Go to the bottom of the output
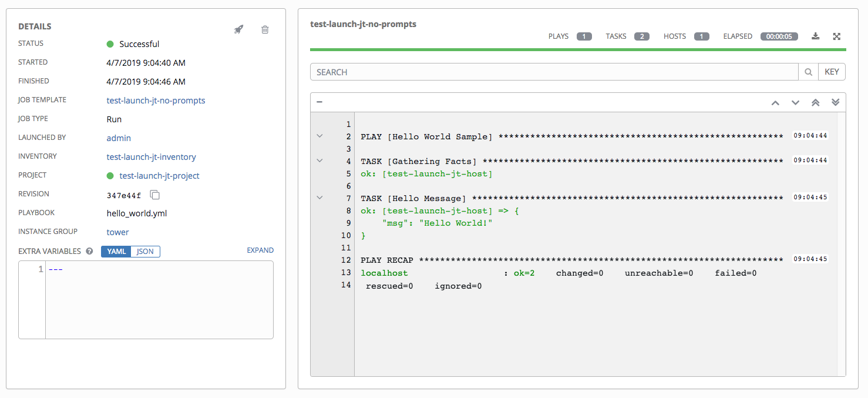 [x=835, y=102]
